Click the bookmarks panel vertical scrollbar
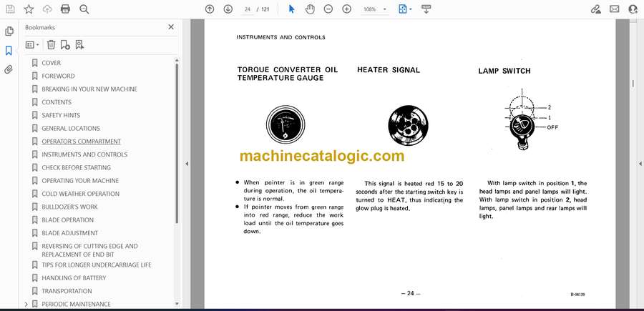This screenshot has height=311, width=644. (177, 143)
